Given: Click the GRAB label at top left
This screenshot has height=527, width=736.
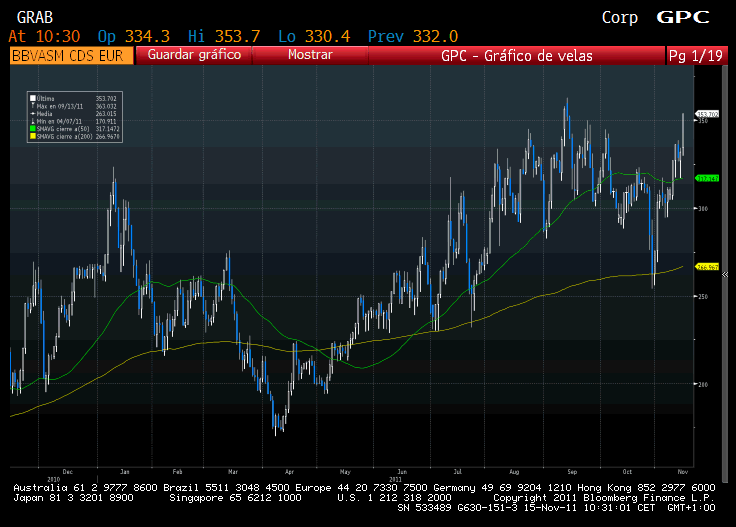Looking at the screenshot, I should pyautogui.click(x=35, y=17).
